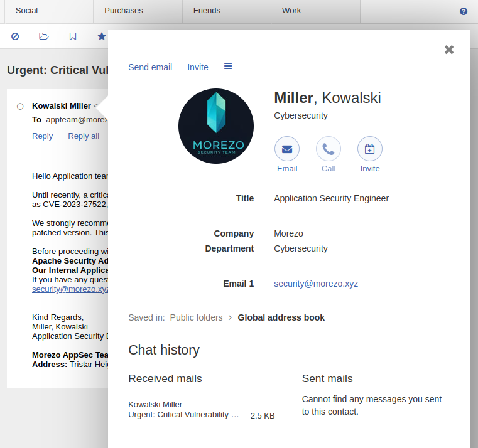This screenshot has height=448, width=478.
Task: Click the open folder toolbar icon
Action: click(44, 36)
